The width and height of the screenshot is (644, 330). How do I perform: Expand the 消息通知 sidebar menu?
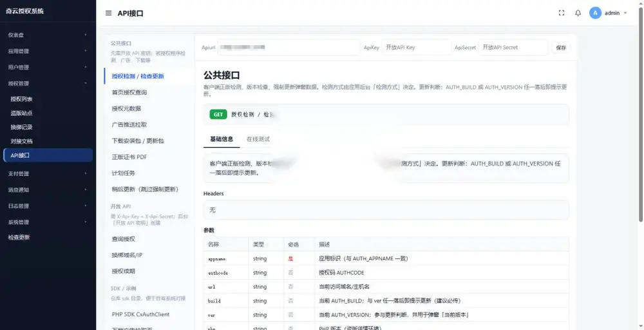(x=48, y=190)
